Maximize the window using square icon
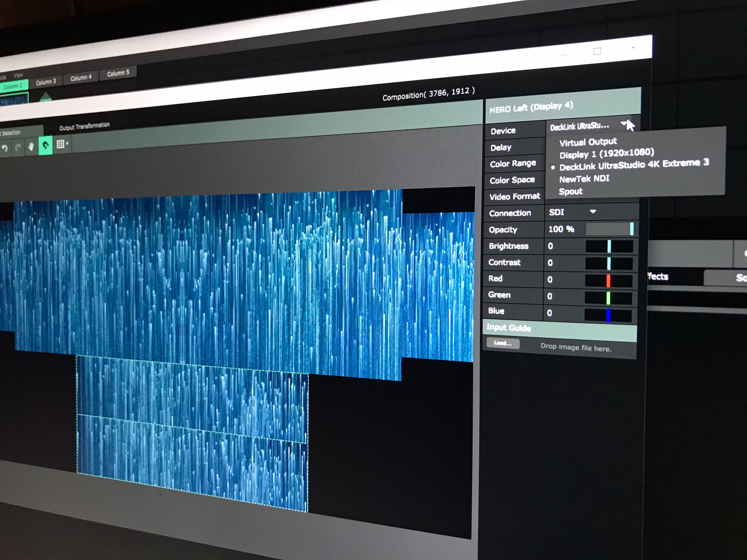Screen dimensions: 747x560 coord(597,51)
